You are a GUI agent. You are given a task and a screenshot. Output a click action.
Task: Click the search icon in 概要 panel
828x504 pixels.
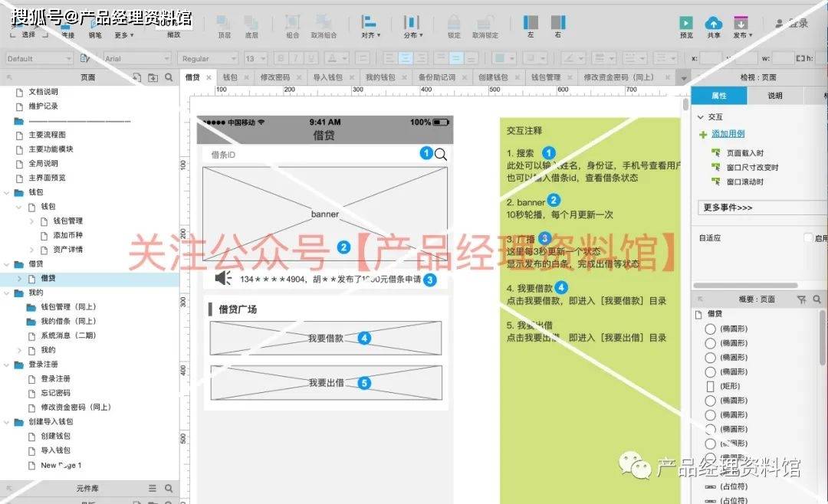click(817, 299)
